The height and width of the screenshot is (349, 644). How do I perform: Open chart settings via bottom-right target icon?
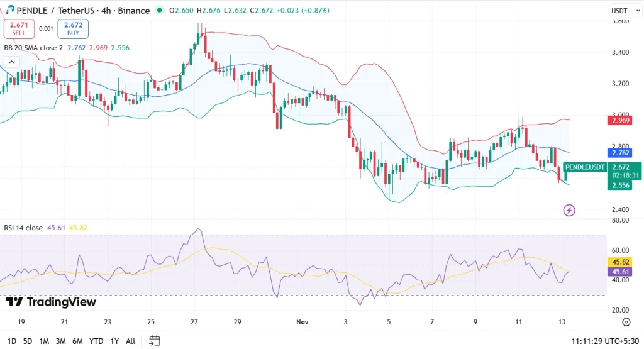coord(626,322)
